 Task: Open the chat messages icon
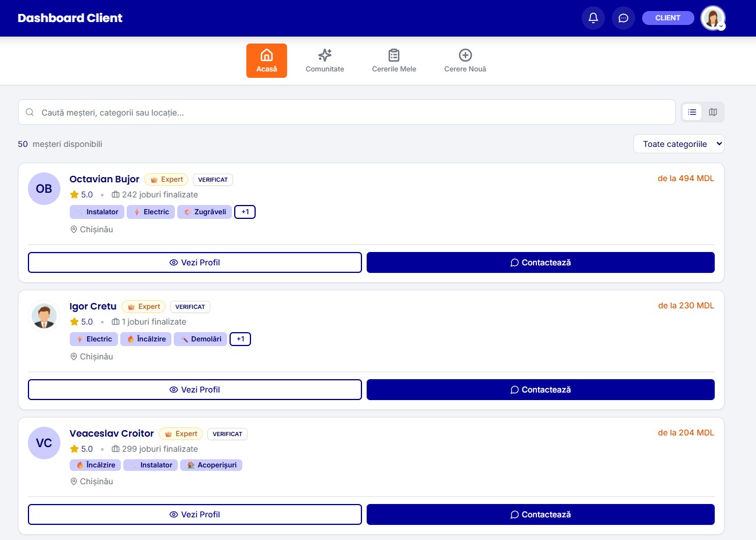coord(623,18)
